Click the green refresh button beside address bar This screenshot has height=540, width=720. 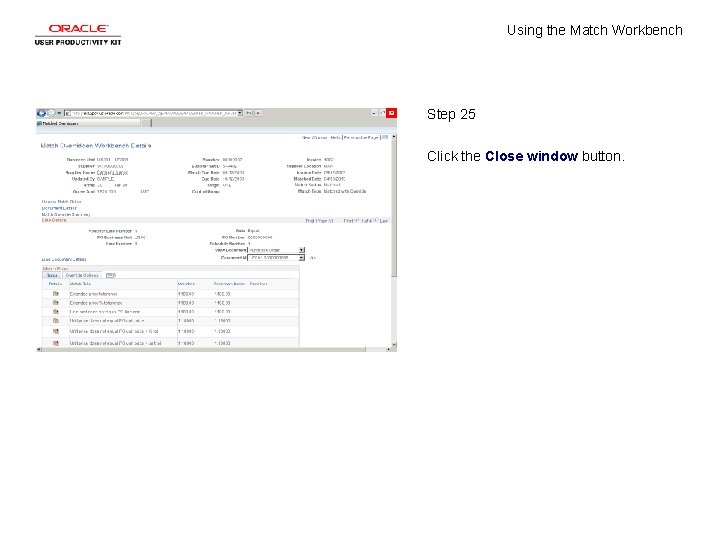(249, 113)
